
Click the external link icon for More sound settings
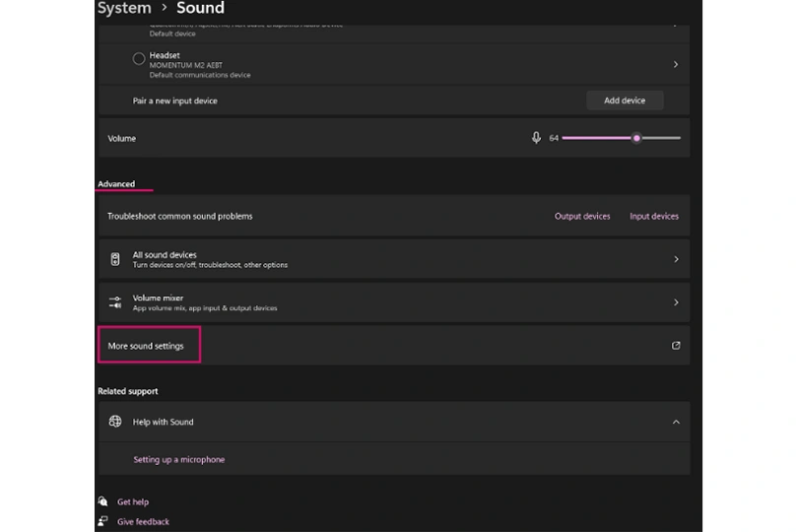point(676,346)
